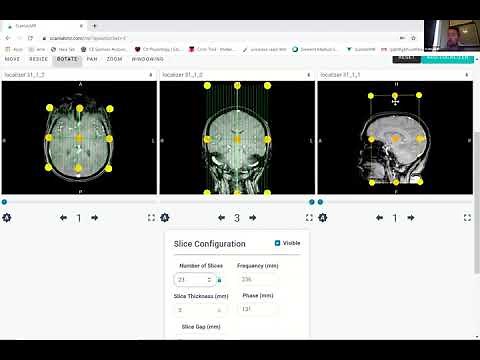Click the Phase (mm) field
This screenshot has height=360, width=480.
click(257, 309)
